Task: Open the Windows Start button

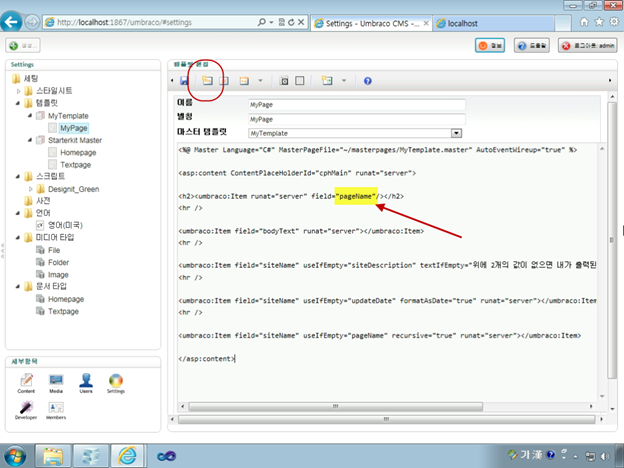Action: coord(14,456)
